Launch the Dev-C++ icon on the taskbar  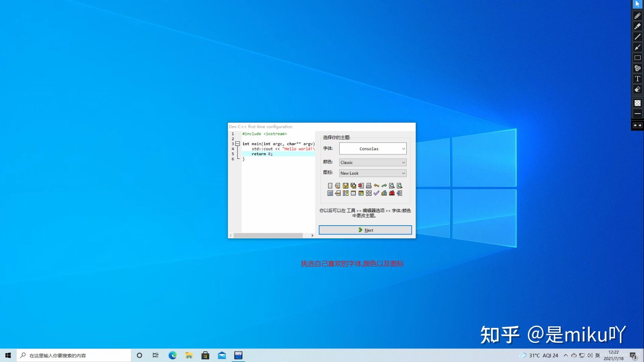click(x=238, y=355)
